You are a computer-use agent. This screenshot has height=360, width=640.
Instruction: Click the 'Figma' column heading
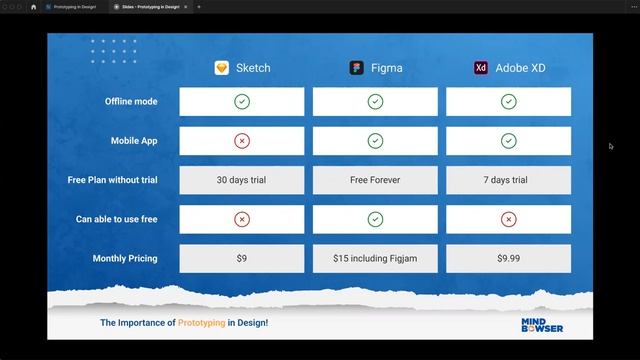tap(387, 68)
